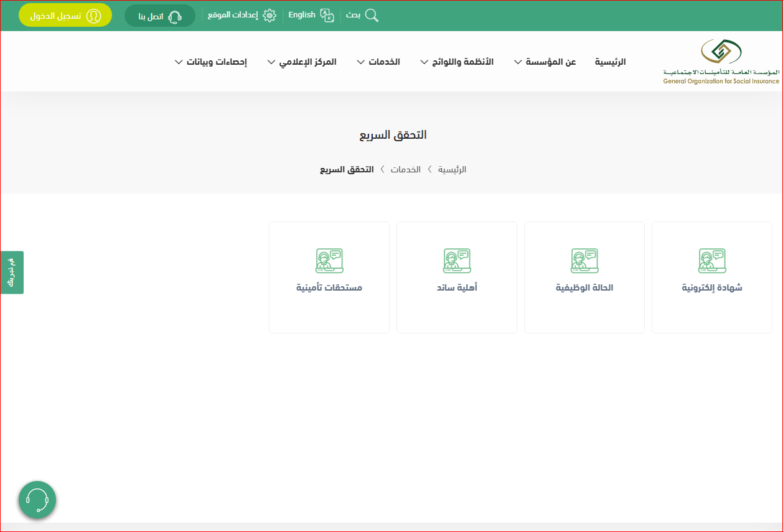The width and height of the screenshot is (783, 532).
Task: Open the إحصاءات وبيانات menu
Action: [x=211, y=62]
